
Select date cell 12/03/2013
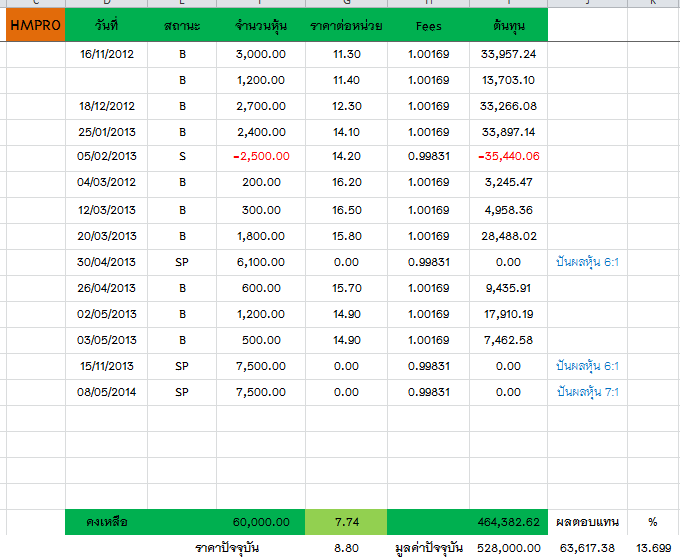click(107, 210)
